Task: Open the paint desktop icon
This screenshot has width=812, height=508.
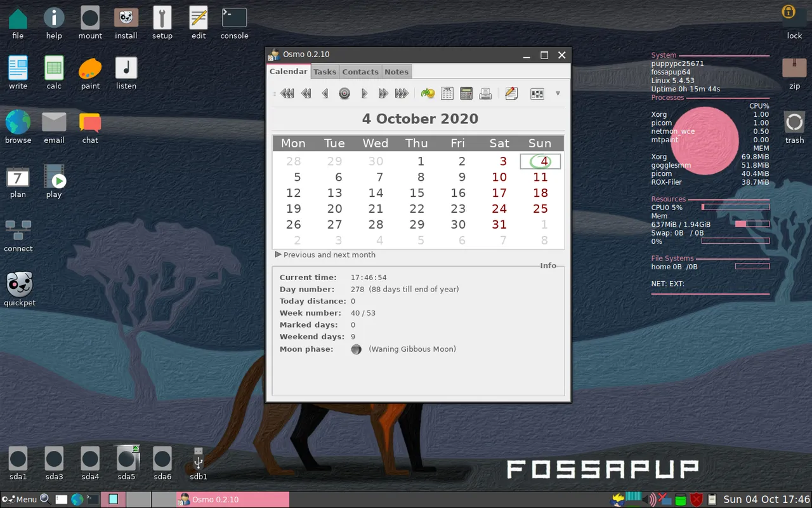Action: 90,73
